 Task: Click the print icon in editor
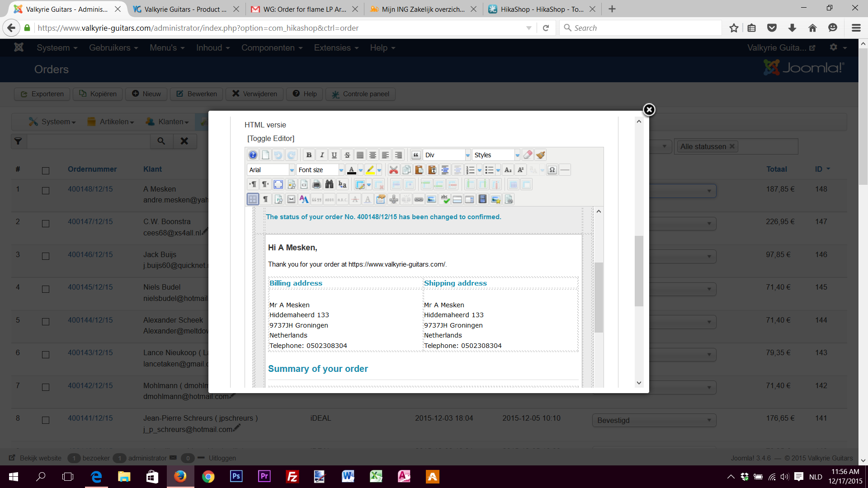(316, 184)
